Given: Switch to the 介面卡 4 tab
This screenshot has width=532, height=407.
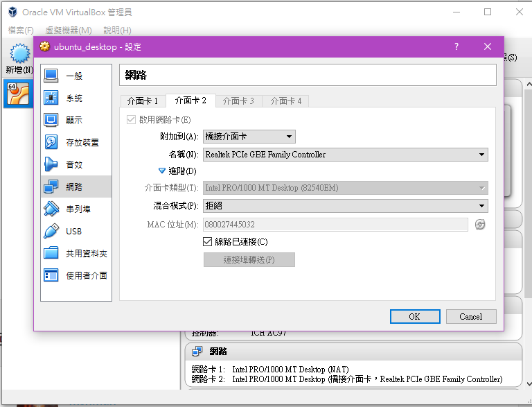Looking at the screenshot, I should [x=285, y=101].
